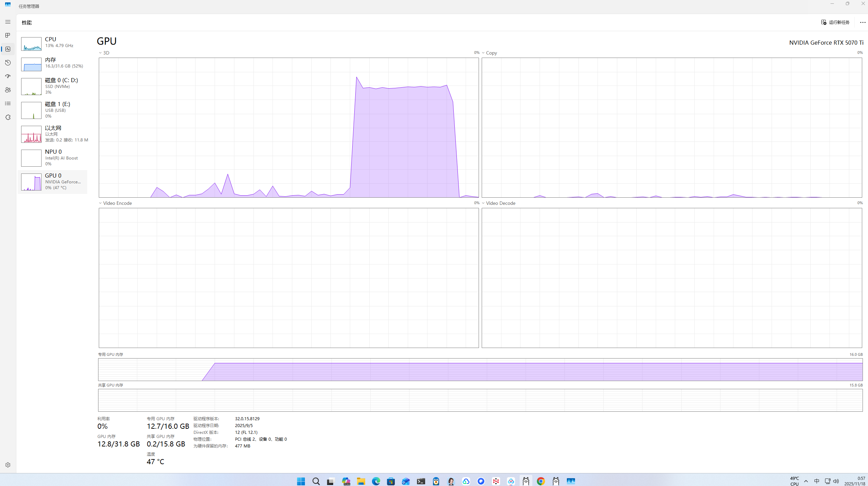Click the 12.8/31.8 GB GPU memory value

pos(119,444)
